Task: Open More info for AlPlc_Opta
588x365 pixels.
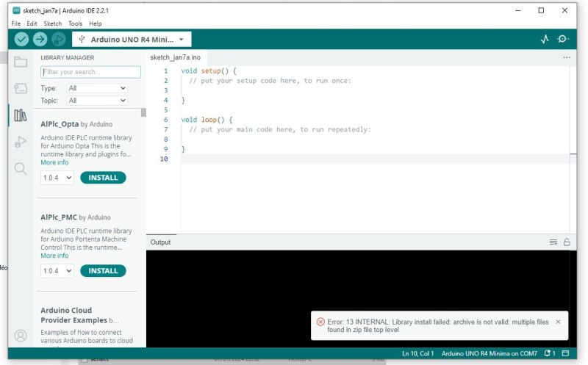Action: (x=54, y=162)
